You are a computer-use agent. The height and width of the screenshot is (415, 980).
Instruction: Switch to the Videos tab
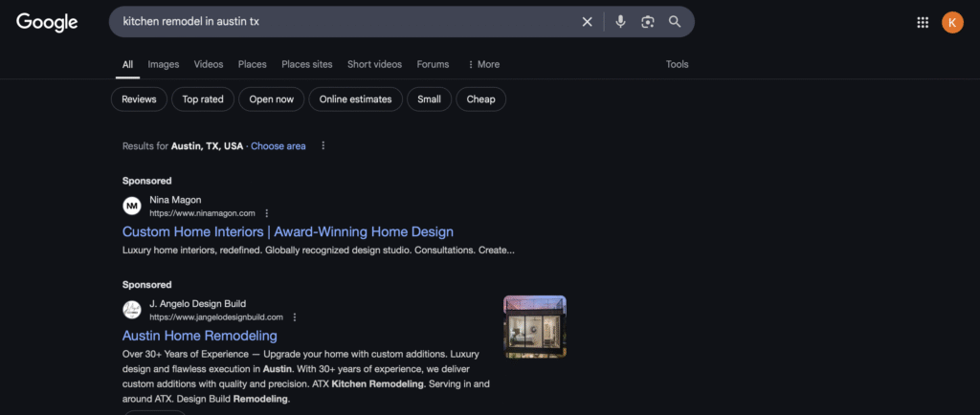(208, 64)
